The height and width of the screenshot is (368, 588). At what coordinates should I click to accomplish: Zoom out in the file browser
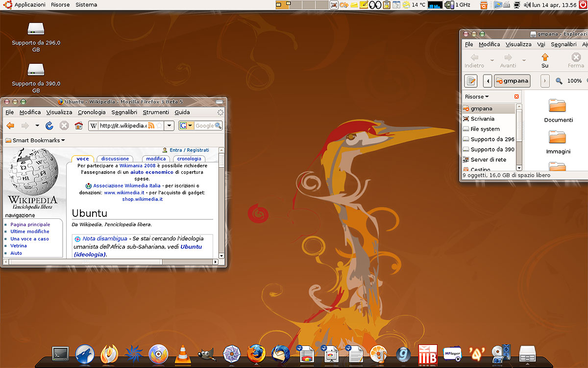[x=559, y=81]
